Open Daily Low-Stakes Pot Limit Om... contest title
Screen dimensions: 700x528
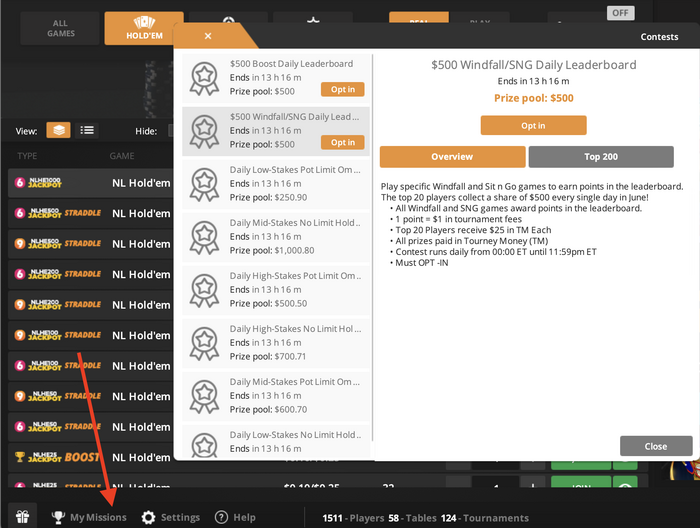(x=295, y=170)
